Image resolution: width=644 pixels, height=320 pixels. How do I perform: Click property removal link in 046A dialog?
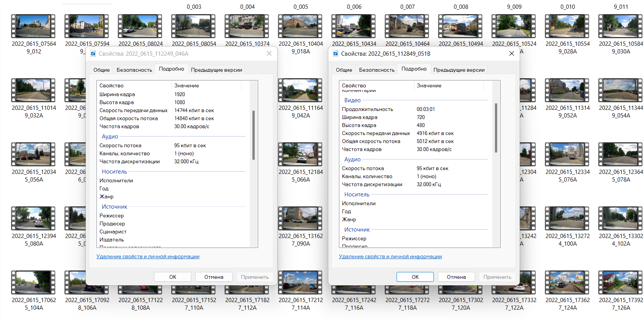(148, 257)
